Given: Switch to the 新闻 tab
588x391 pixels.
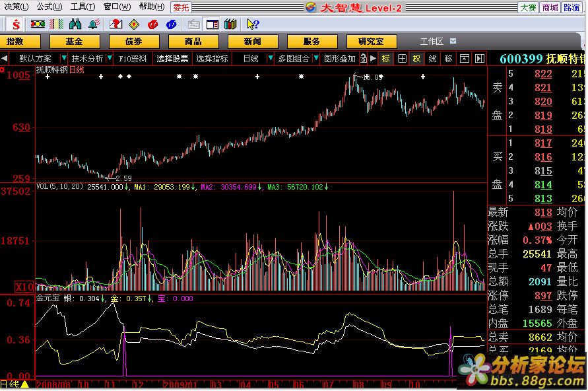Looking at the screenshot, I should (253, 41).
